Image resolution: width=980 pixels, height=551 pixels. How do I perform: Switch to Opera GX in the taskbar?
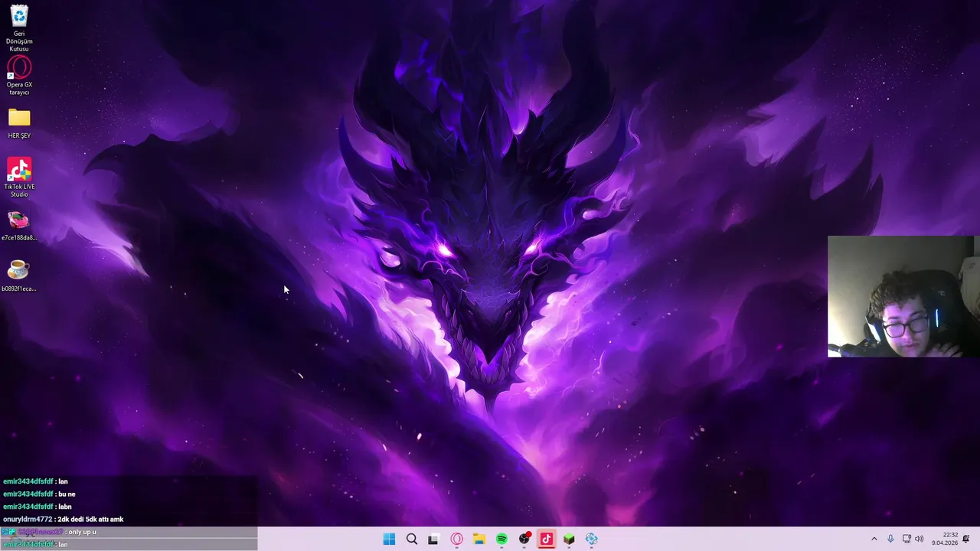point(457,539)
